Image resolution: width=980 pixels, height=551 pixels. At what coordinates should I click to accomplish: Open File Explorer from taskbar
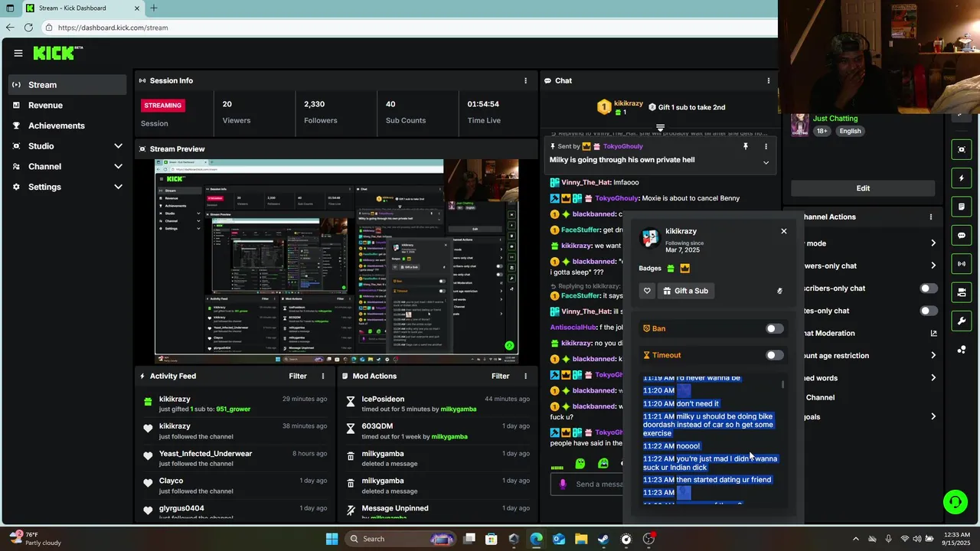coord(581,539)
